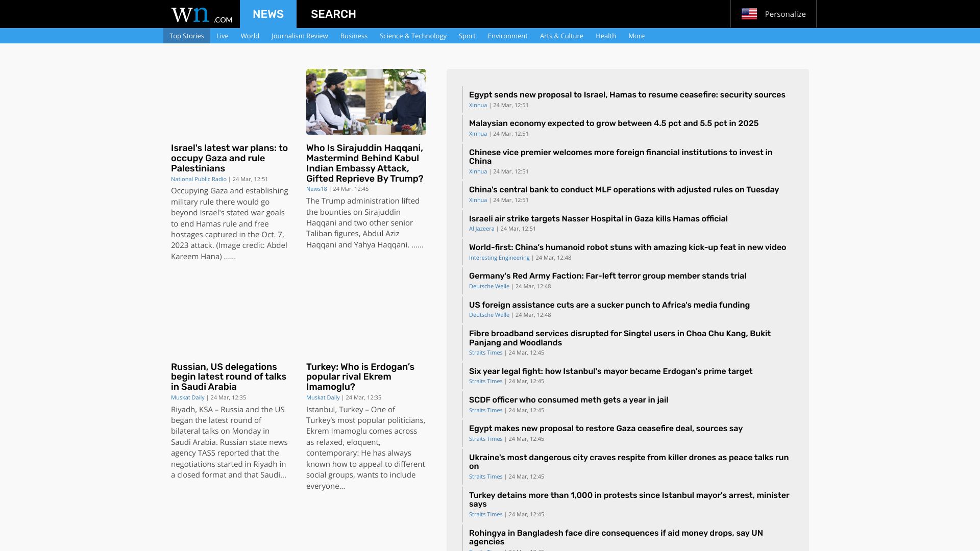Image resolution: width=980 pixels, height=551 pixels.
Task: Open China humanoid robot kick-up headline
Action: click(x=627, y=247)
